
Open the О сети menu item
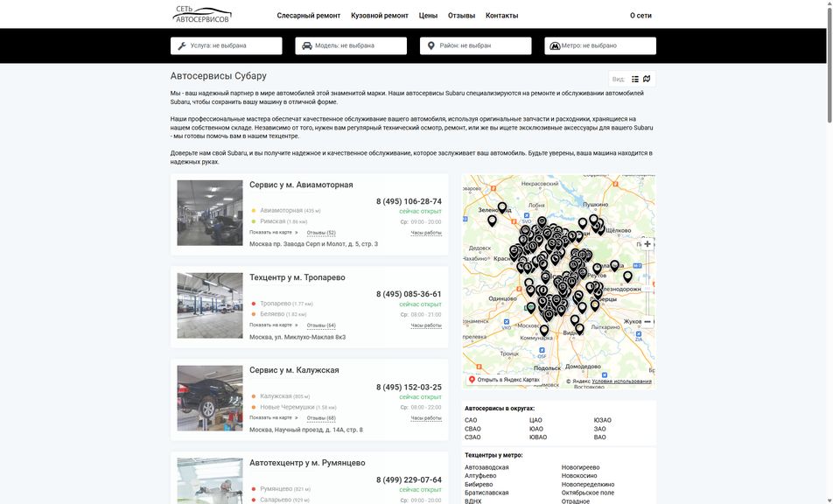pos(640,16)
